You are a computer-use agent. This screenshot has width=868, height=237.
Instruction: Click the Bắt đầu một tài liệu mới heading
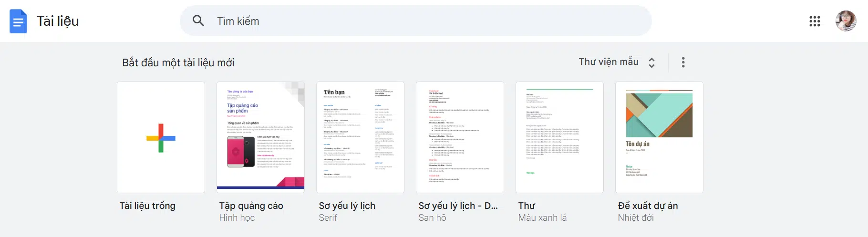tap(178, 62)
